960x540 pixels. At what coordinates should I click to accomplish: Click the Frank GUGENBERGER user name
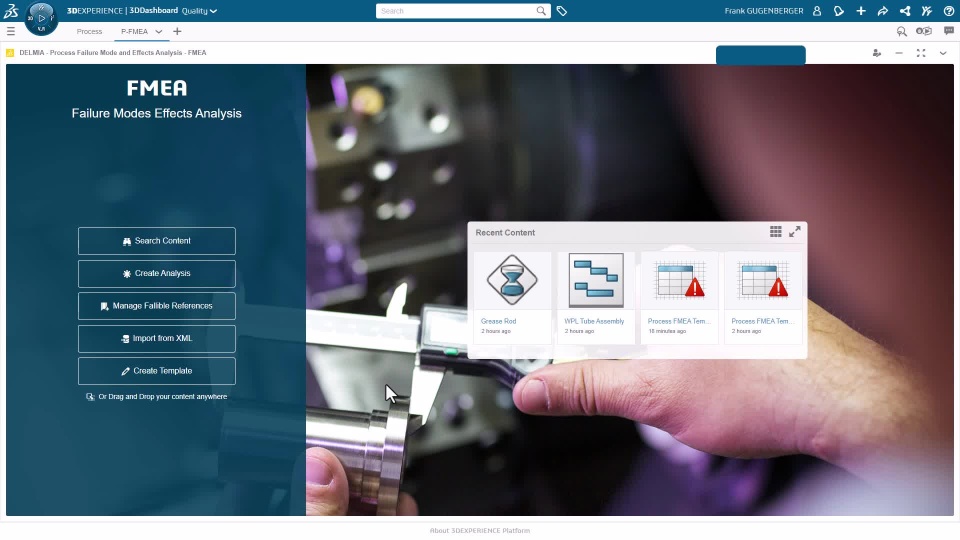(x=763, y=11)
